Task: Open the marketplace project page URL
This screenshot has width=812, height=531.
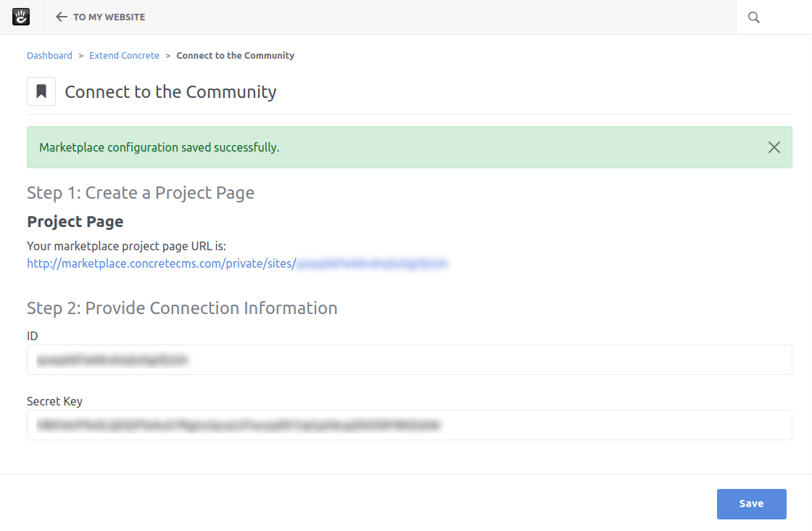Action: [237, 263]
